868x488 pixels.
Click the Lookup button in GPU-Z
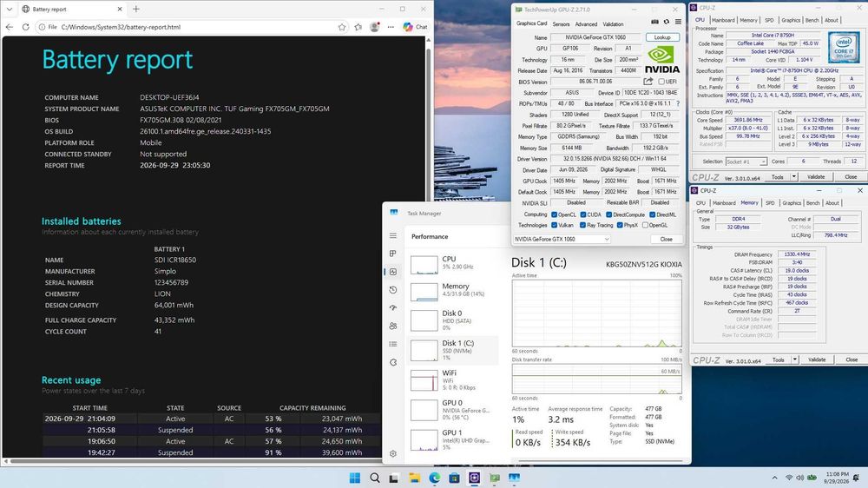click(662, 37)
